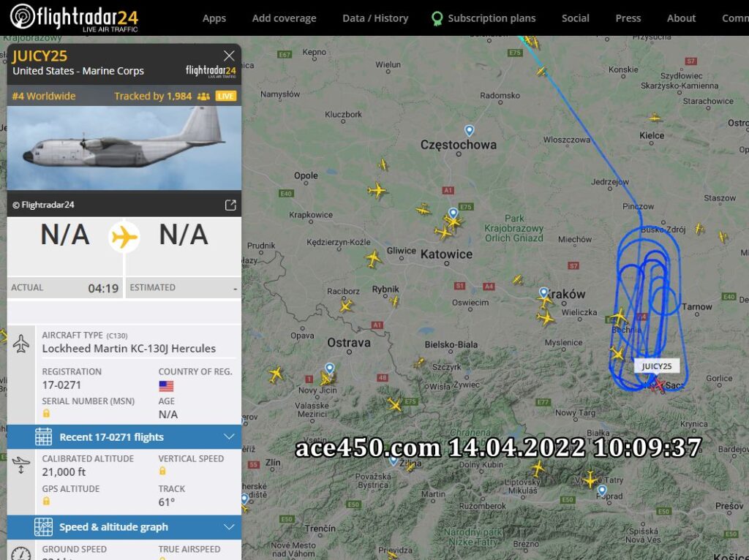Close the JUICY25 flight panel
The width and height of the screenshot is (749, 560).
coord(229,56)
